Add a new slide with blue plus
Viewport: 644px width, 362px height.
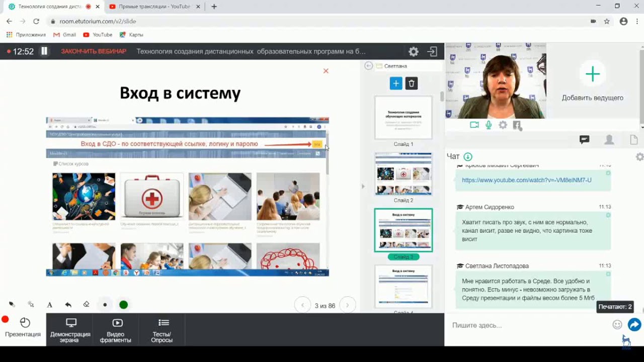(396, 83)
